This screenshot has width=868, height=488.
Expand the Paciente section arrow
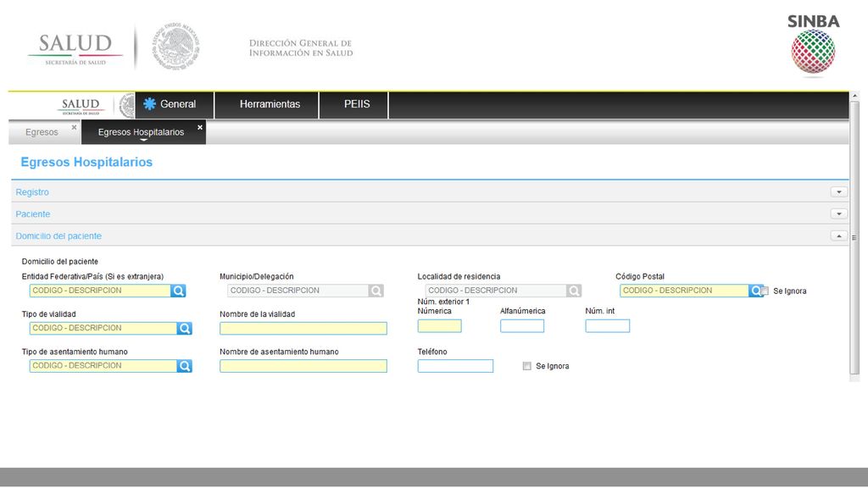click(x=838, y=213)
